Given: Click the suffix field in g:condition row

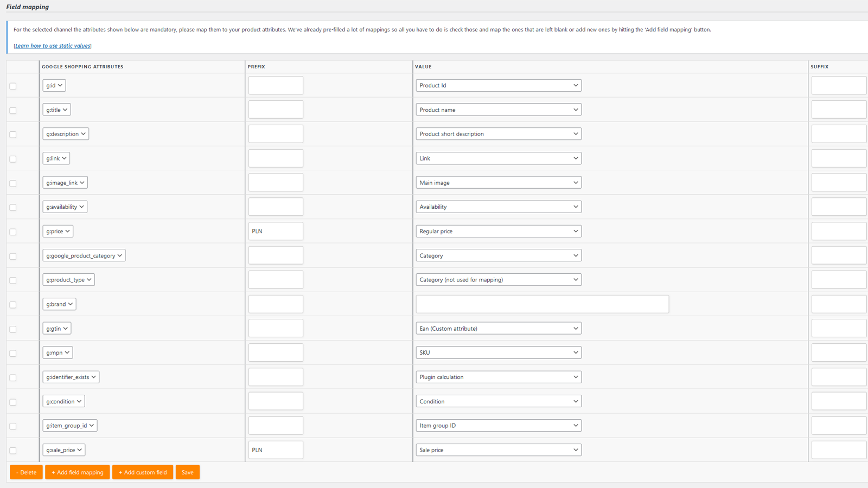Looking at the screenshot, I should click(839, 401).
